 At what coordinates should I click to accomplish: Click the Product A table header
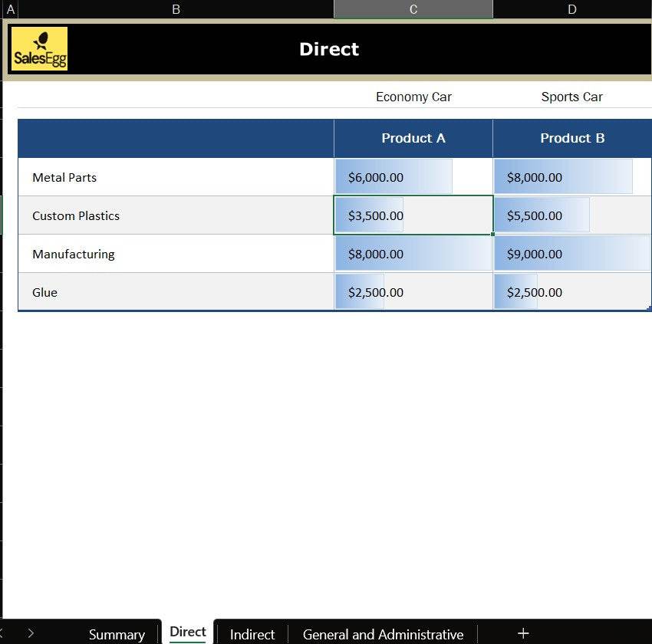pyautogui.click(x=413, y=138)
